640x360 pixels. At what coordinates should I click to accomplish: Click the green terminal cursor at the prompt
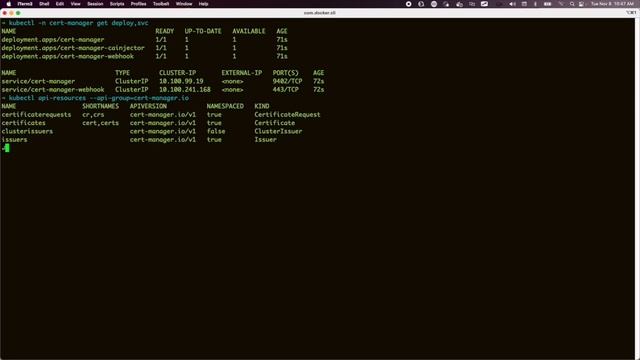point(7,148)
